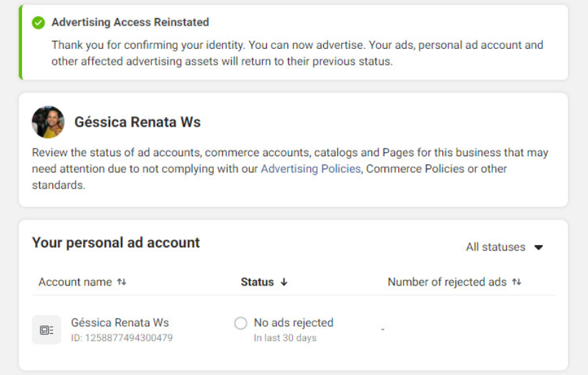Click the ad account card icon
This screenshot has height=375, width=588.
click(x=47, y=330)
